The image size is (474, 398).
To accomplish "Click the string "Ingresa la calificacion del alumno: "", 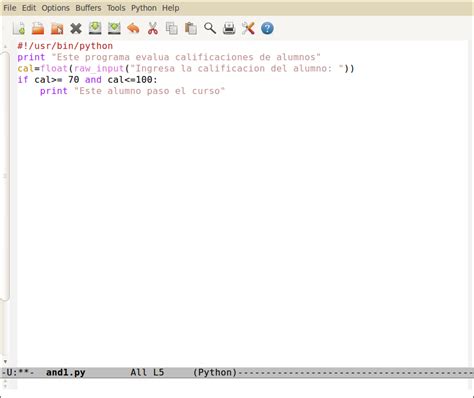I will (x=237, y=68).
